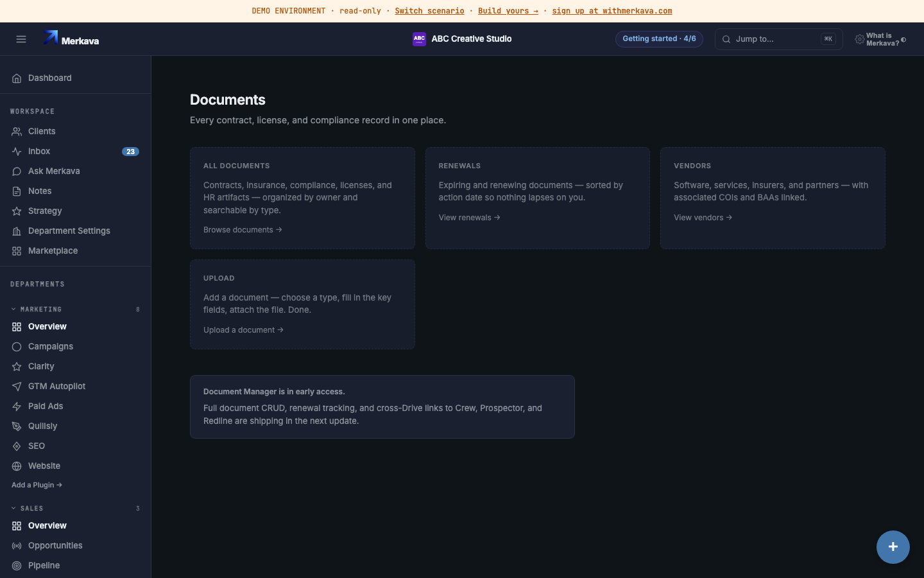This screenshot has height=578, width=924.
Task: Toggle the sidebar hamburger menu
Action: [21, 39]
